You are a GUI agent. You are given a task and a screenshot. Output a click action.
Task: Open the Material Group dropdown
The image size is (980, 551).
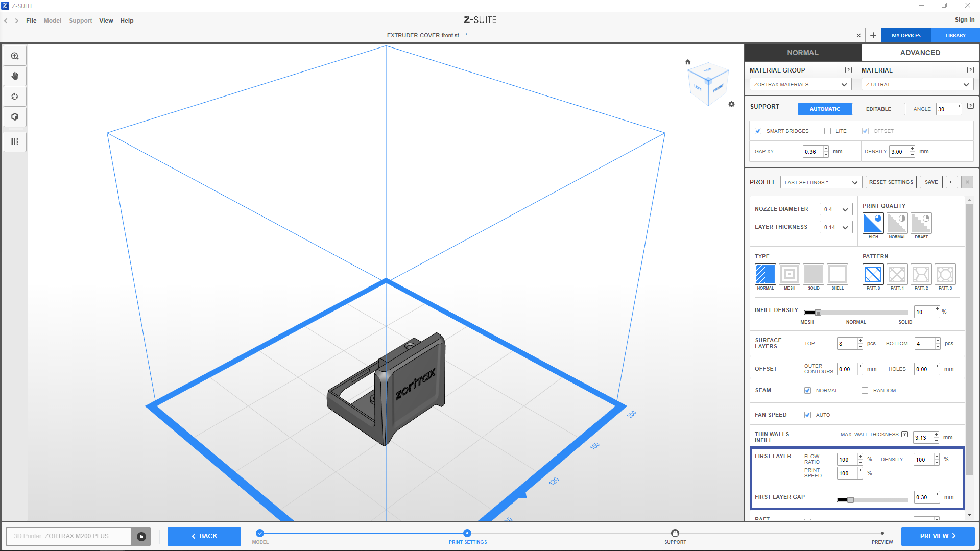point(800,85)
